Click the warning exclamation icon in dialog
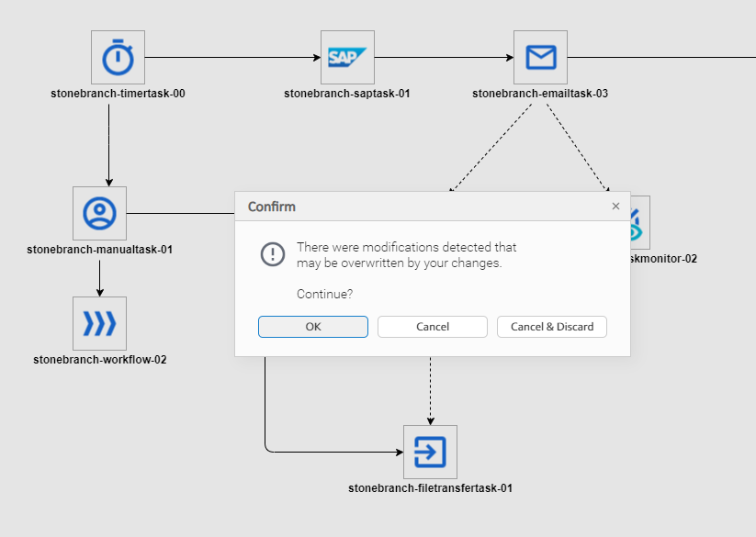This screenshot has width=756, height=537. (x=273, y=254)
